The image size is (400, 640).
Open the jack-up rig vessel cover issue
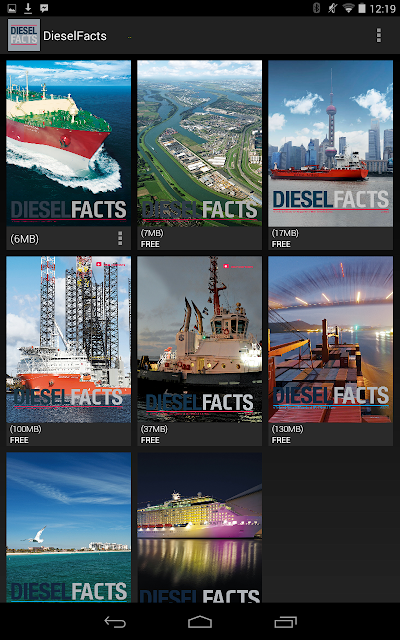[x=69, y=339]
